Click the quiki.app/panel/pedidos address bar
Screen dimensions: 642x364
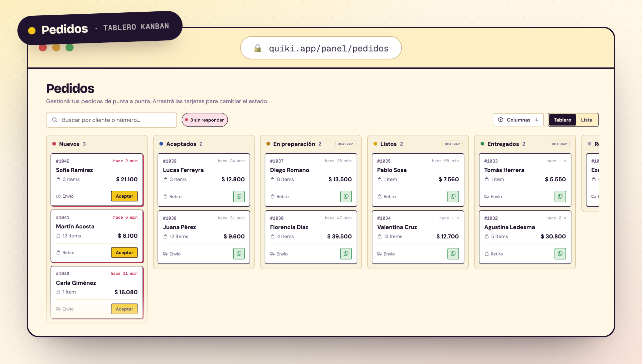(321, 48)
